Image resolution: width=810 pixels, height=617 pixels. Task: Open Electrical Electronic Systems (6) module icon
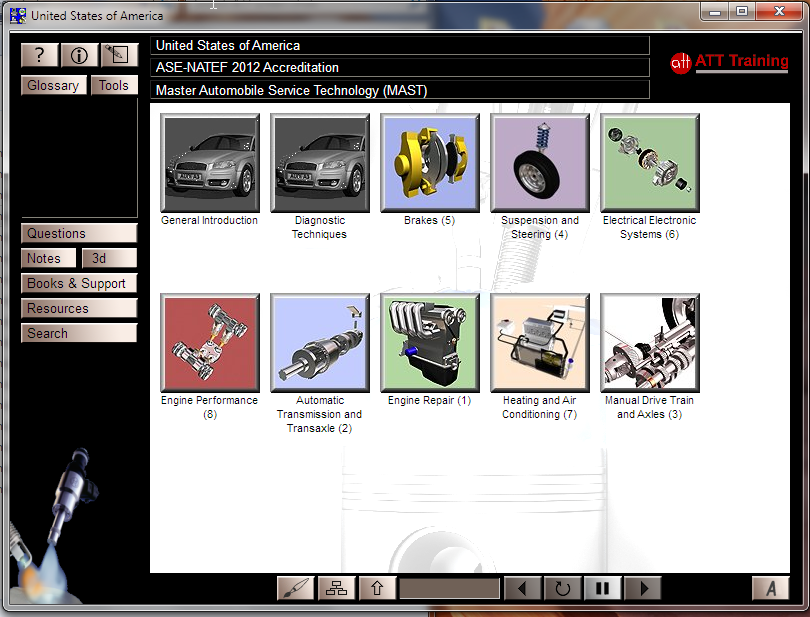(x=650, y=163)
